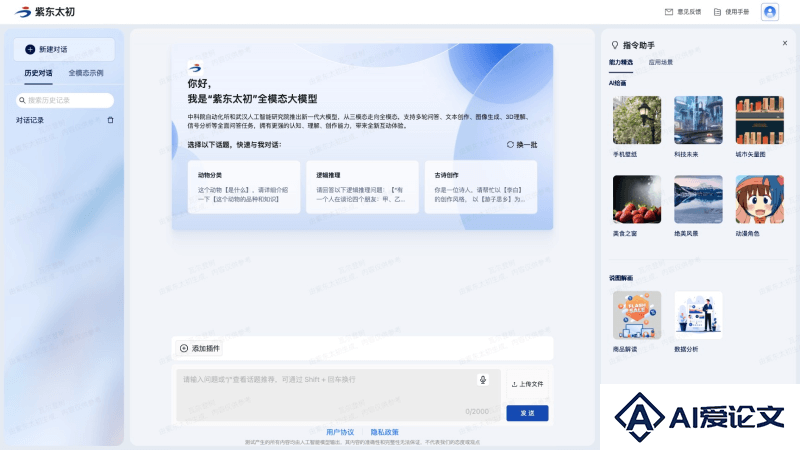Click the 紫东太初 logo in header

pyautogui.click(x=44, y=12)
